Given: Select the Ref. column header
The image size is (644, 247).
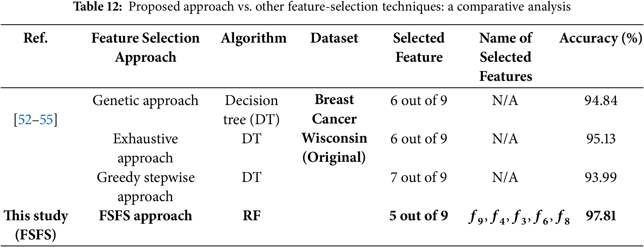Looking at the screenshot, I should 36,38.
